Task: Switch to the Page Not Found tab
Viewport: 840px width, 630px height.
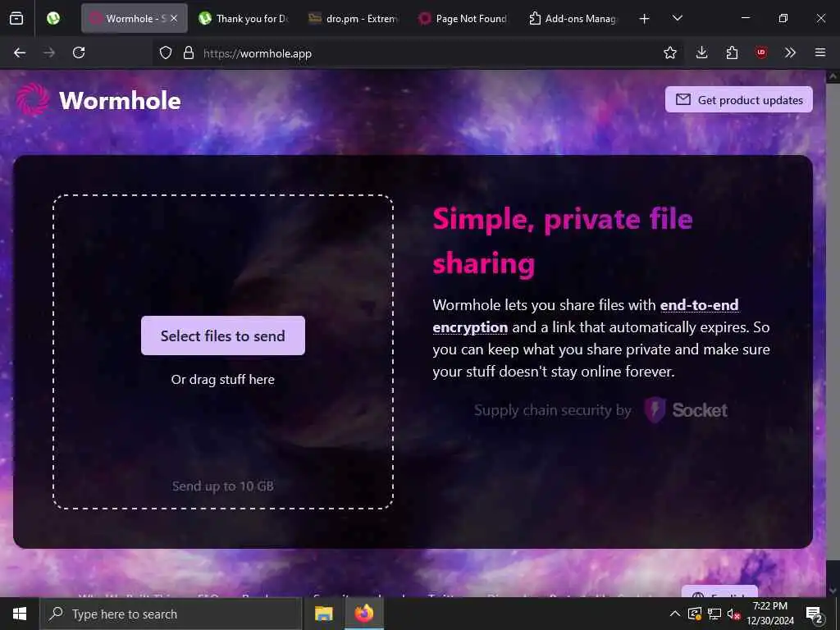Action: [463, 19]
